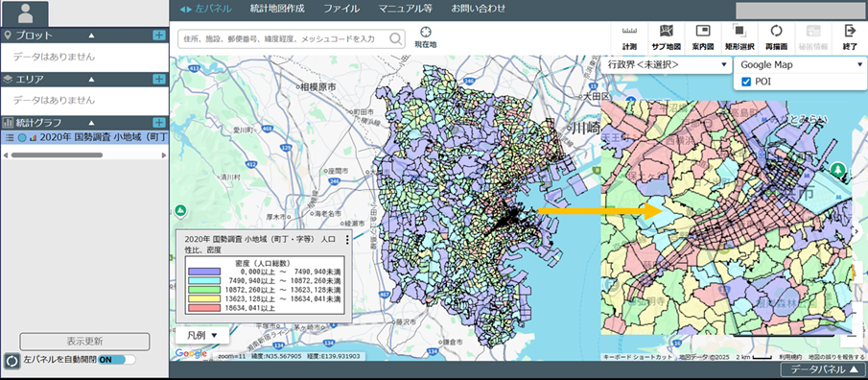Collapse the プロット section triangle

92,36
